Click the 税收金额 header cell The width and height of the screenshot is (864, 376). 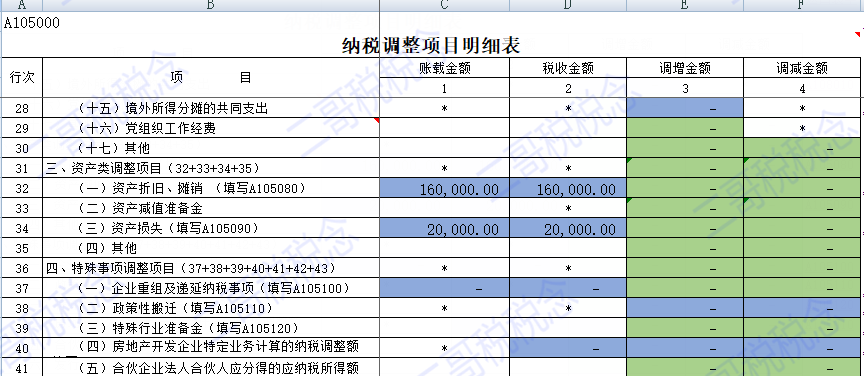(568, 68)
